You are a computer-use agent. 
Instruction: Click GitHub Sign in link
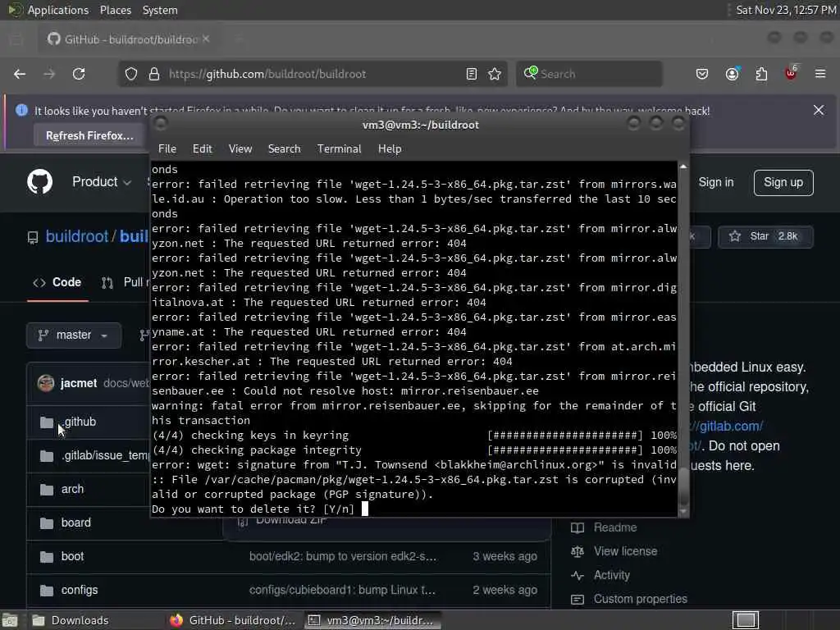point(715,182)
